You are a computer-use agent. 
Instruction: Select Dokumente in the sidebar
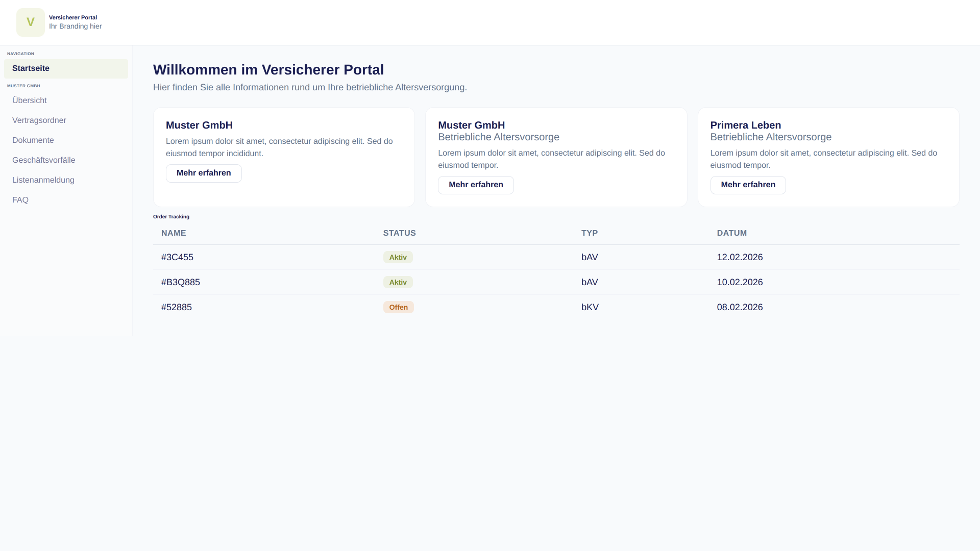(x=33, y=140)
